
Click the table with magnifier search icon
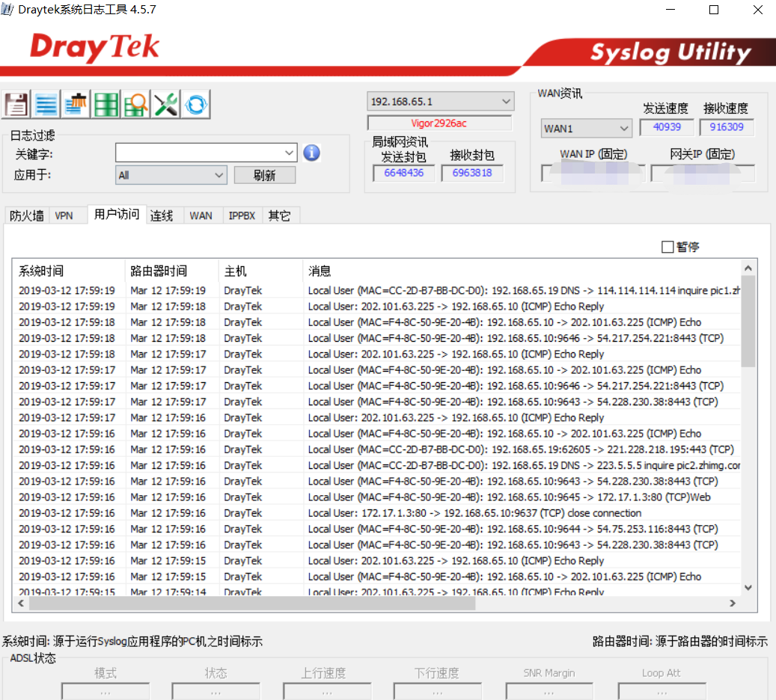136,105
